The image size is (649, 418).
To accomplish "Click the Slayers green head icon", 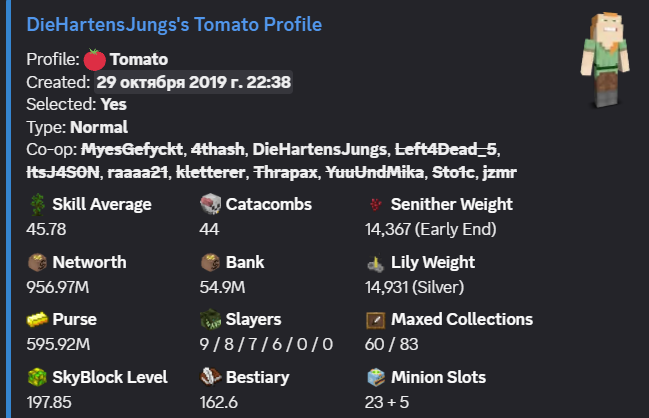I will tap(210, 320).
